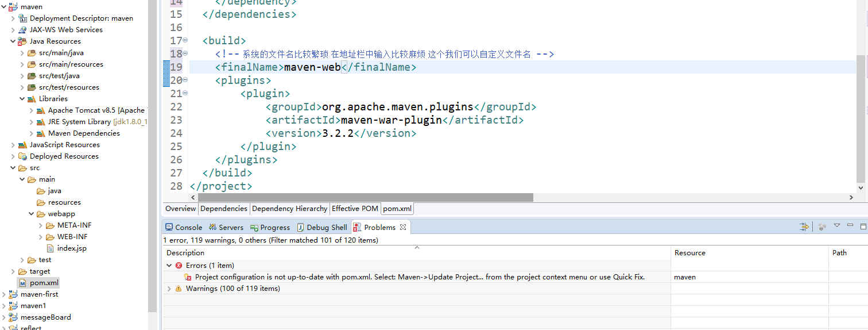Click the maven-first project icon
This screenshot has height=330, width=868.
[x=13, y=294]
